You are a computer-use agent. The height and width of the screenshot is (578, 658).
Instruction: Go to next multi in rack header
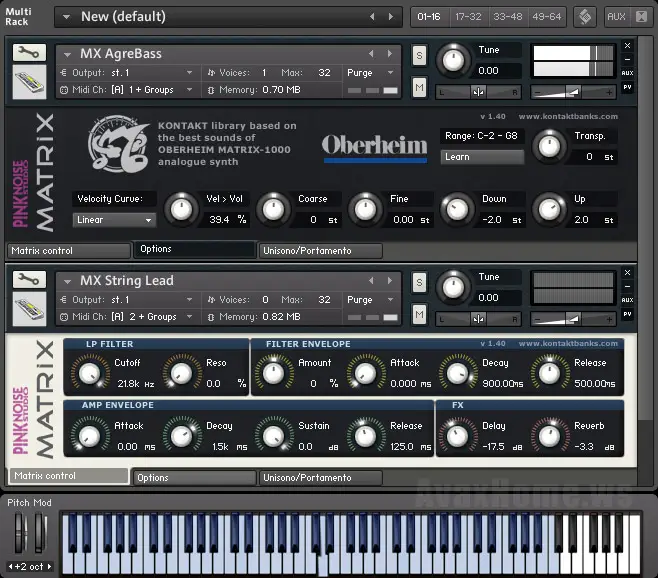[391, 16]
